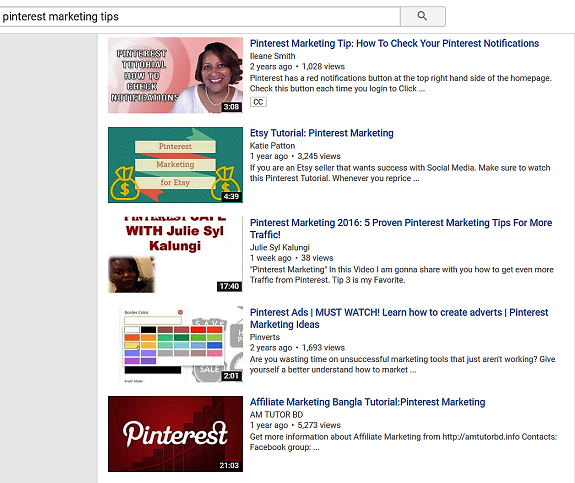The image size is (575, 483).
Task: Click the 2:01 duration badge
Action: pyautogui.click(x=231, y=376)
